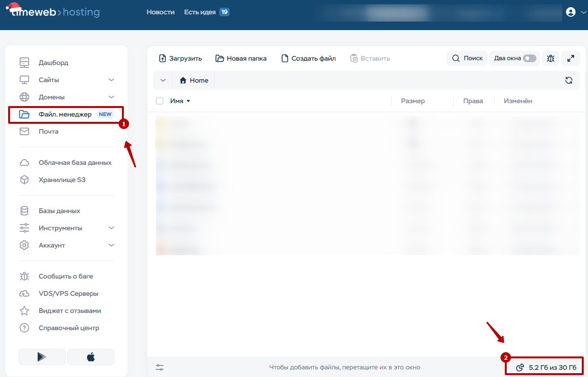The width and height of the screenshot is (588, 377).
Task: Open Почта in the sidebar
Action: 48,131
